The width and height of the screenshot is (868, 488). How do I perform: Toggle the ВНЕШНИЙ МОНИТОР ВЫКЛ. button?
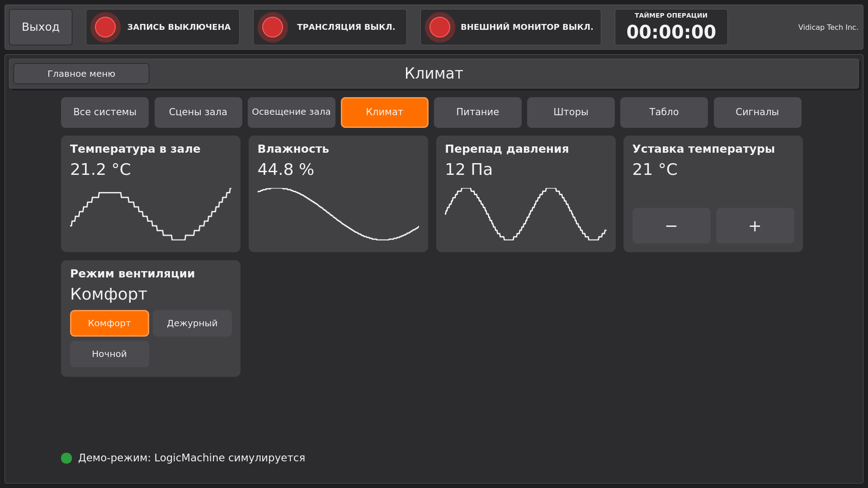coord(511,27)
